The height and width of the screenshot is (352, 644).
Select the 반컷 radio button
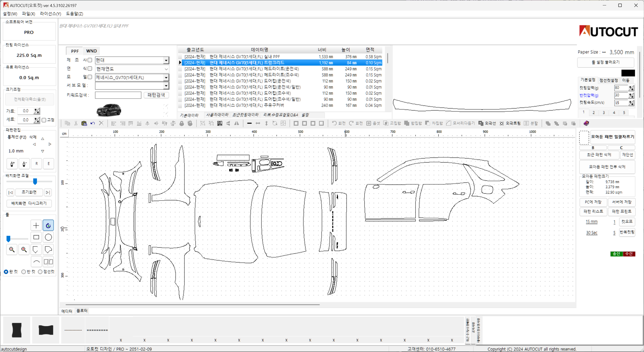tap(23, 272)
